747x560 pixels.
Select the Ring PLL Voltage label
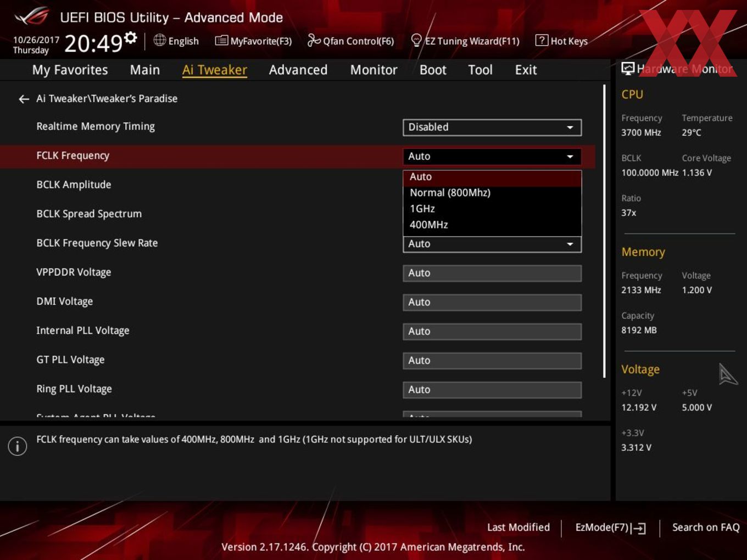point(74,389)
